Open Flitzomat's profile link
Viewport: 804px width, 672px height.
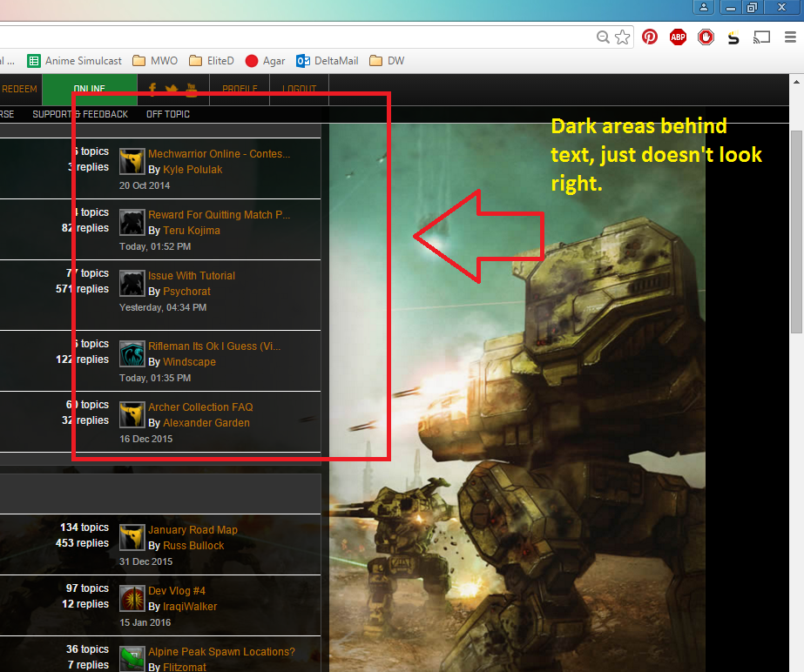pyautogui.click(x=184, y=668)
